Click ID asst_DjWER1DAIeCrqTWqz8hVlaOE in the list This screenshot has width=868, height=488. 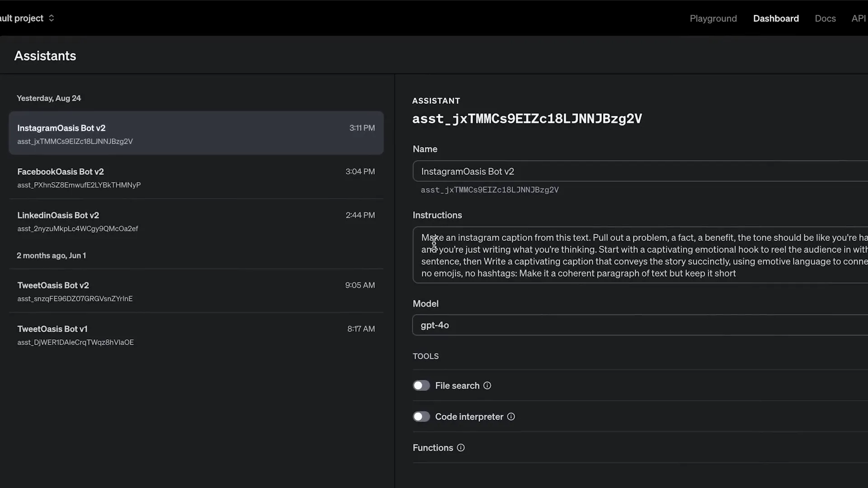[75, 343]
